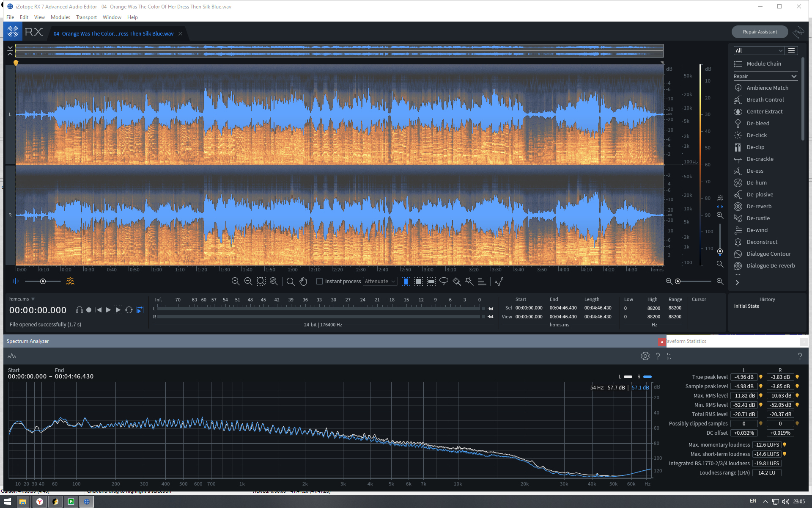Open the Transport menu
Viewport: 812px width, 508px height.
click(x=86, y=17)
